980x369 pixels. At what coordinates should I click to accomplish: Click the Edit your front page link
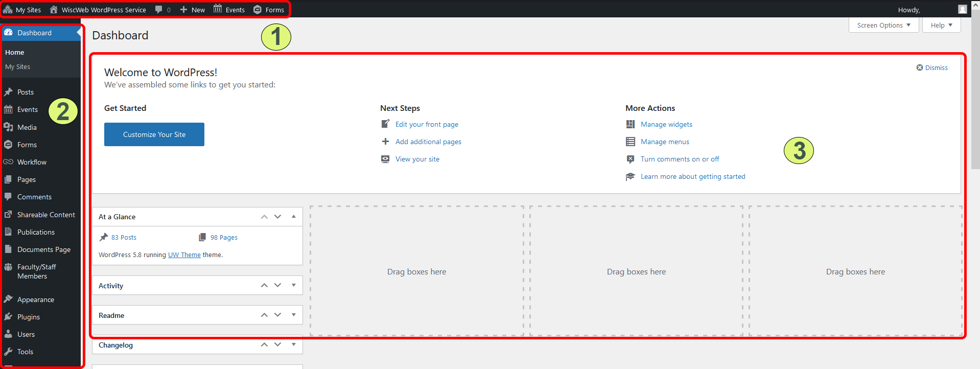click(427, 124)
